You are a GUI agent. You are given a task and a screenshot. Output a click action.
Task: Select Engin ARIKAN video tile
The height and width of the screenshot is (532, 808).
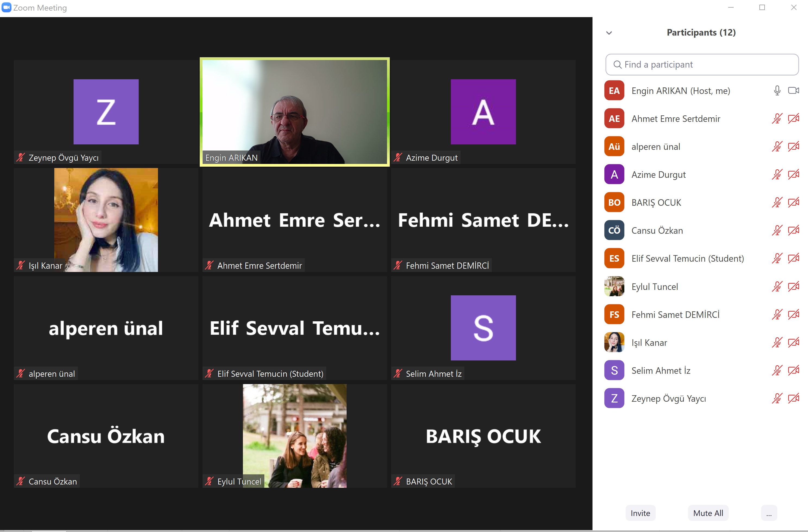pyautogui.click(x=294, y=112)
